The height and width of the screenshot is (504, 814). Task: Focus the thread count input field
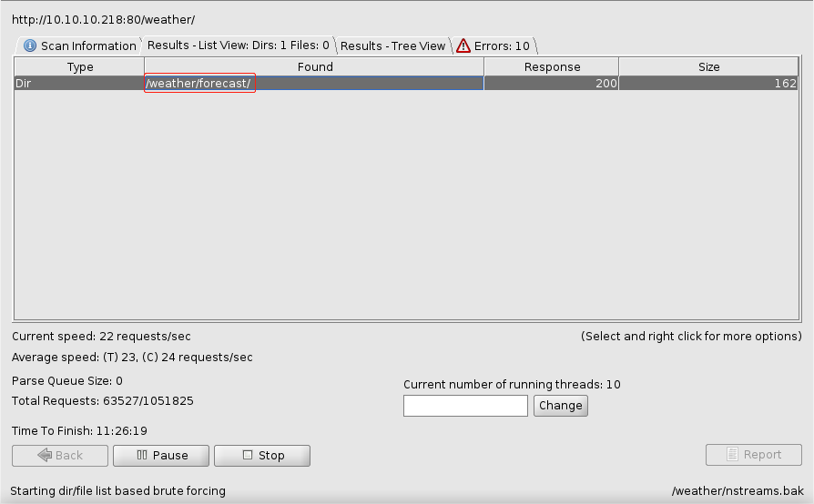tap(465, 406)
